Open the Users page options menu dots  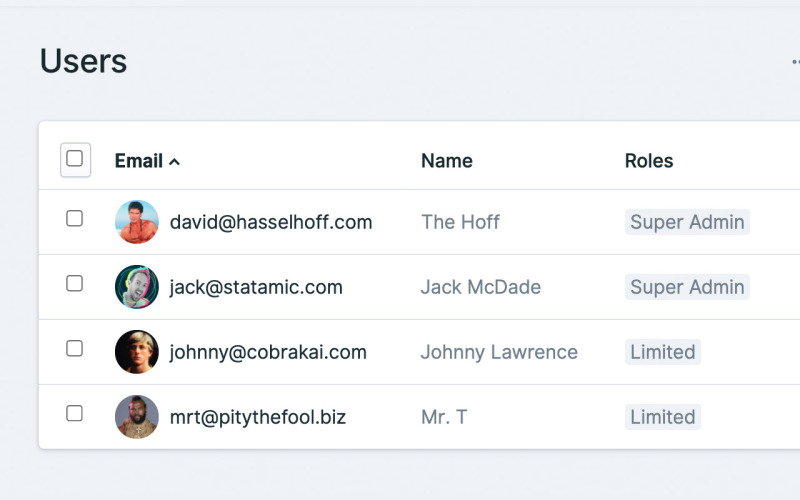tap(795, 62)
